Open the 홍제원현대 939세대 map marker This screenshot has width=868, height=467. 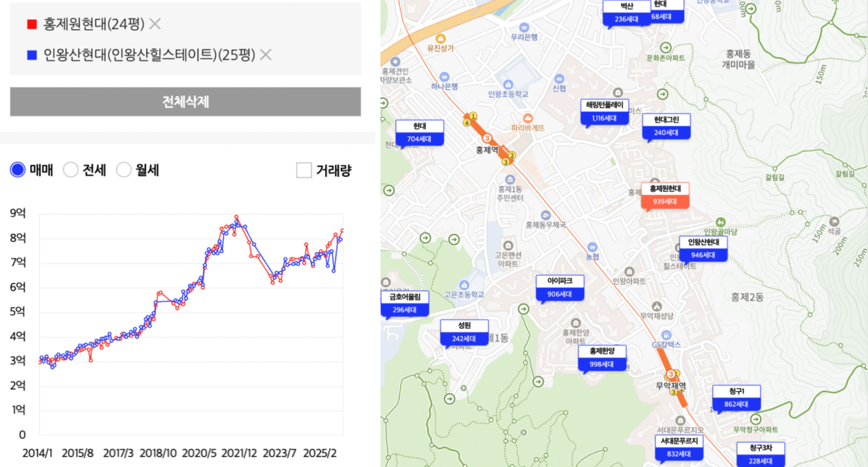pos(665,195)
